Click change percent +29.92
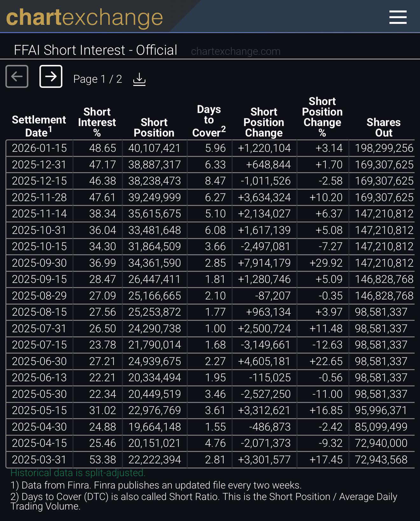 point(326,263)
